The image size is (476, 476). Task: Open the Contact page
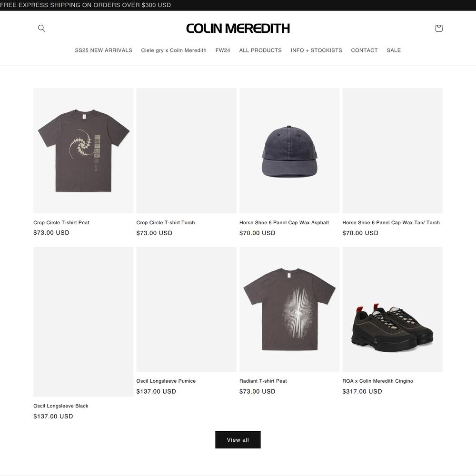364,50
